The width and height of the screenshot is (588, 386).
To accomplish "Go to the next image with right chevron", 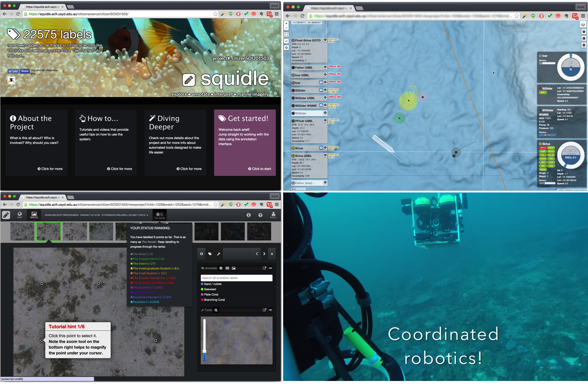I will (264, 254).
